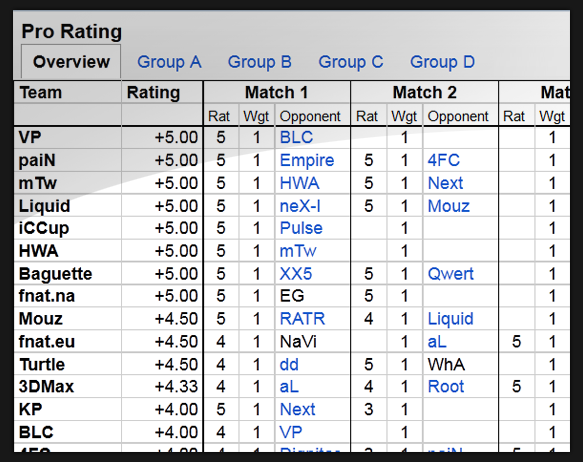
Task: Open the XX5 opponent link
Action: coord(296,274)
